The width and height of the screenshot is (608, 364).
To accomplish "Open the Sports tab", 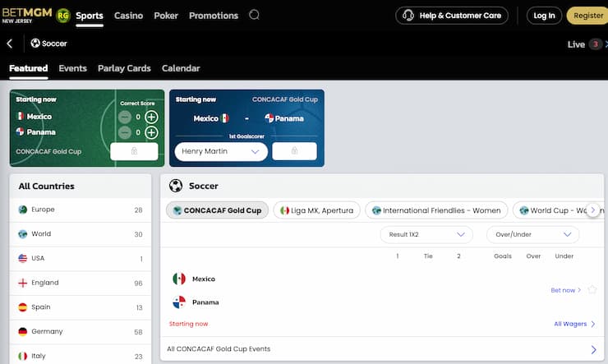I will point(90,16).
